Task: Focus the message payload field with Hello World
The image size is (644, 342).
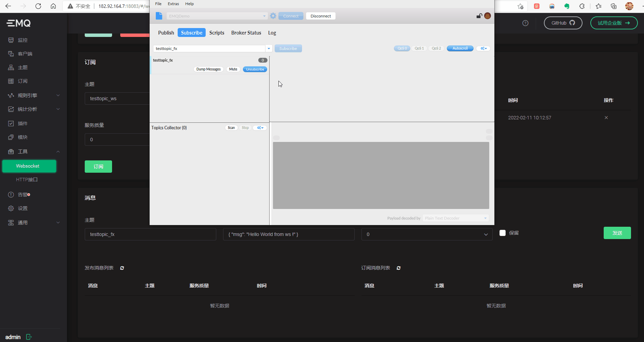Action: [x=289, y=234]
